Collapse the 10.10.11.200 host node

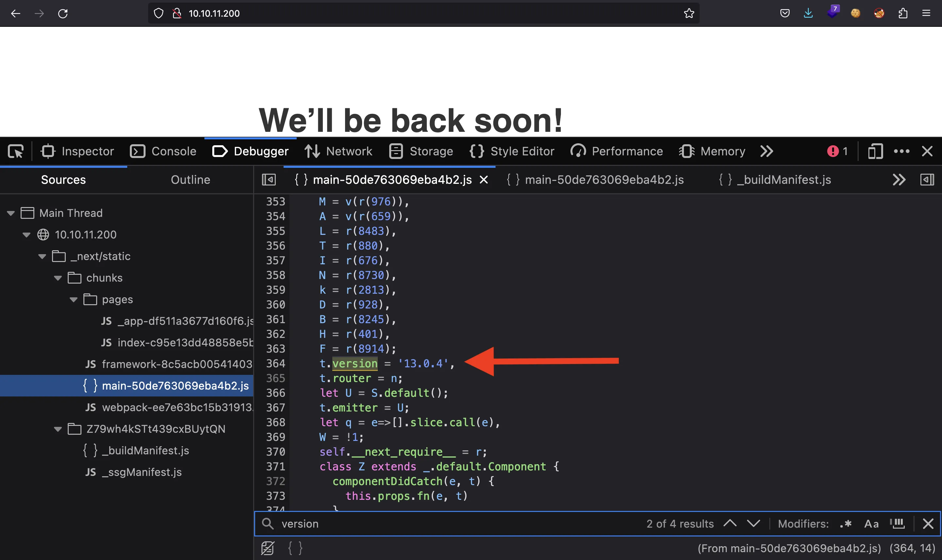coord(26,235)
